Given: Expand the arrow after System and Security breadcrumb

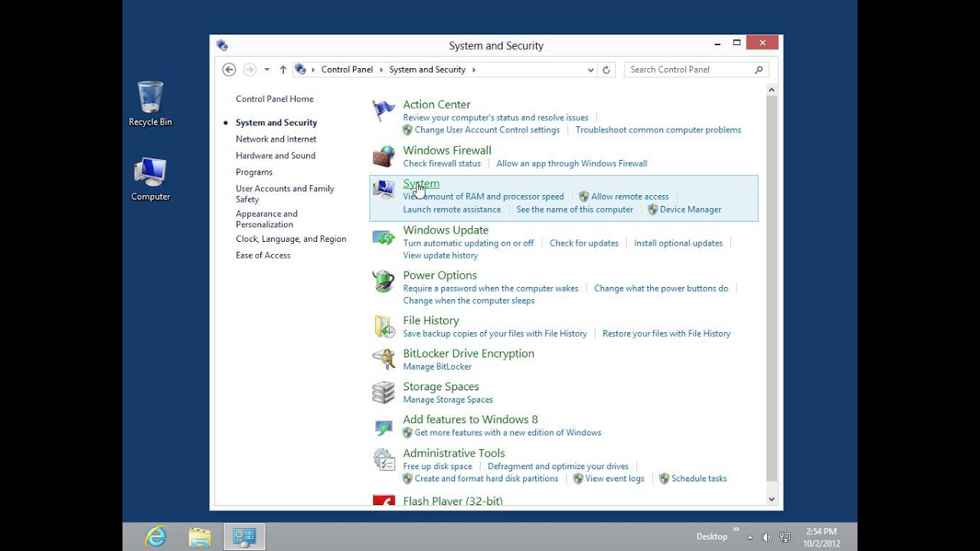Looking at the screenshot, I should (473, 70).
